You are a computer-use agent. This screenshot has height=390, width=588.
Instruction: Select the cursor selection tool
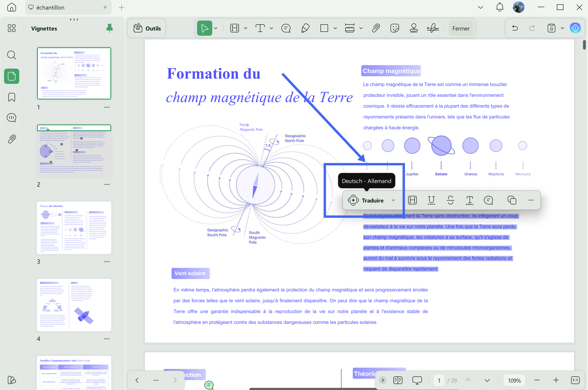point(204,28)
